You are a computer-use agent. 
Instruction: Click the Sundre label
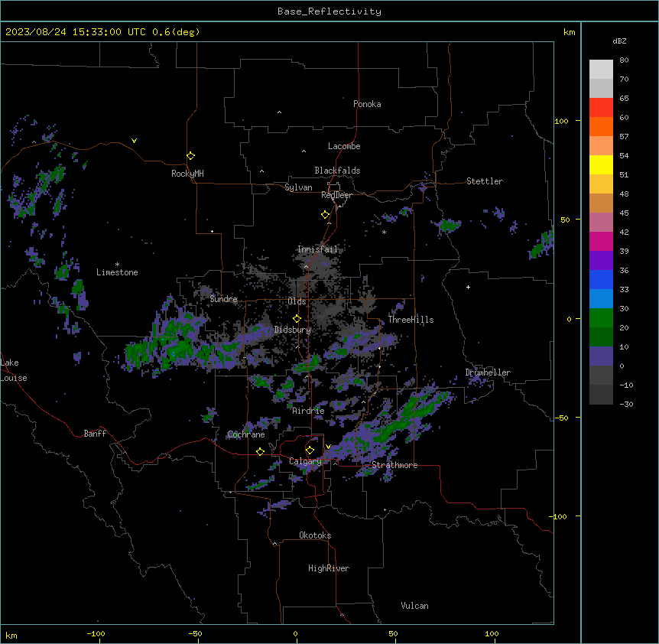223,299
